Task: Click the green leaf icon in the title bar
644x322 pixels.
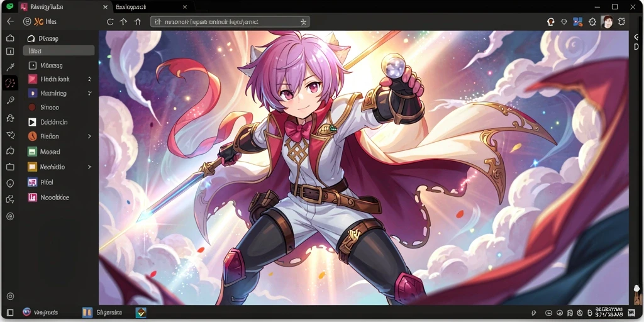Action: point(10,6)
